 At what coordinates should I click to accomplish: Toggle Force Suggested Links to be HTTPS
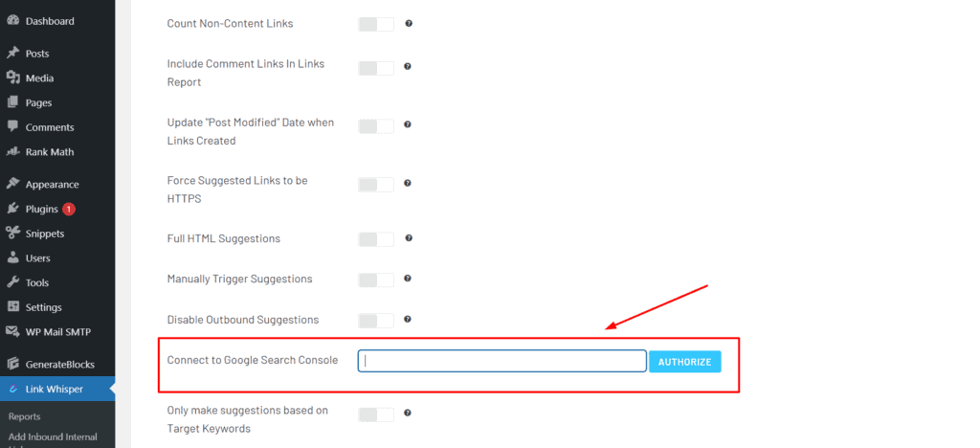point(376,185)
